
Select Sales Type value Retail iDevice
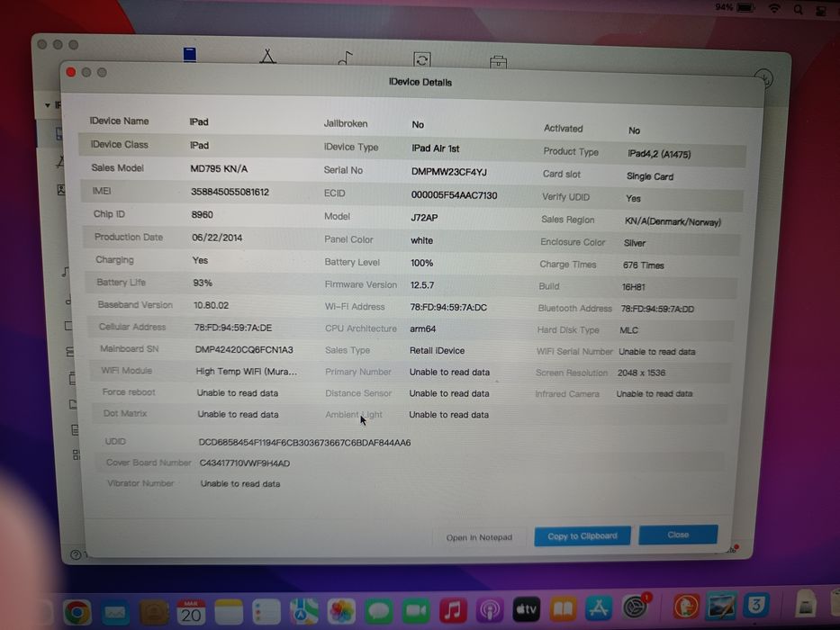437,351
